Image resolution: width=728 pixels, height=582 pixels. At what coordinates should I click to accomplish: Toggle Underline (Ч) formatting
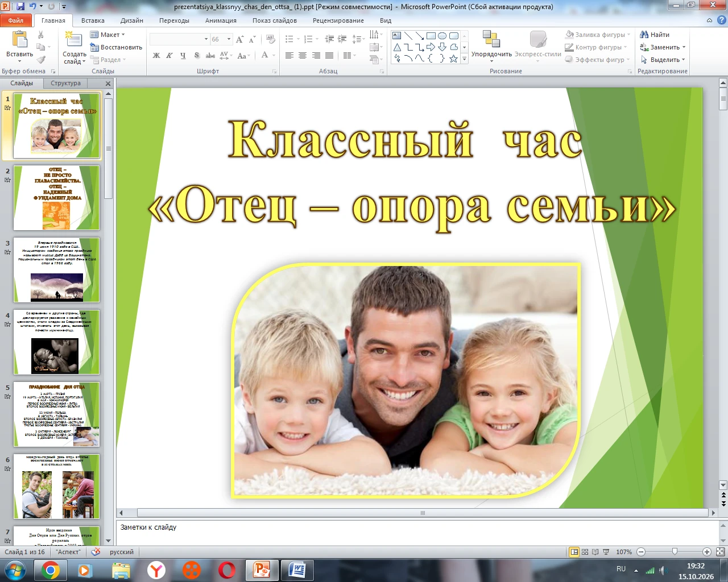(183, 55)
